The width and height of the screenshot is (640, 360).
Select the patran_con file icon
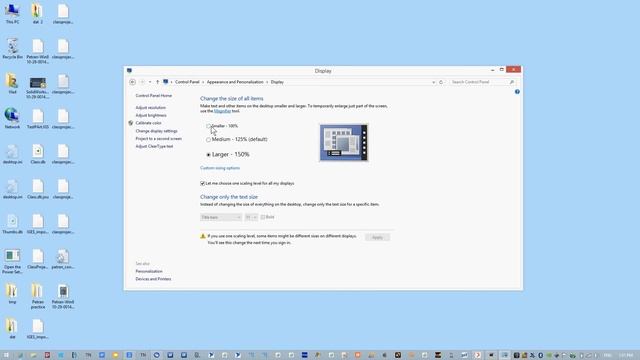pyautogui.click(x=62, y=259)
